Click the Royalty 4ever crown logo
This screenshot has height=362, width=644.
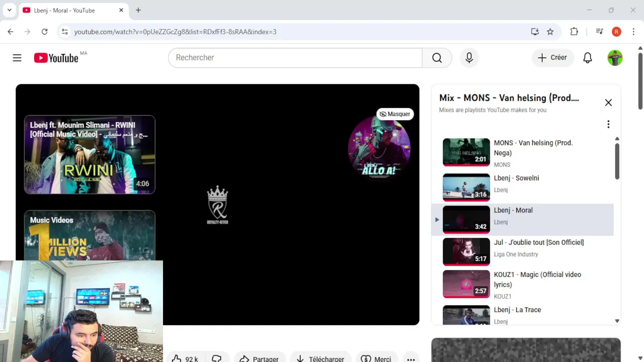[217, 205]
